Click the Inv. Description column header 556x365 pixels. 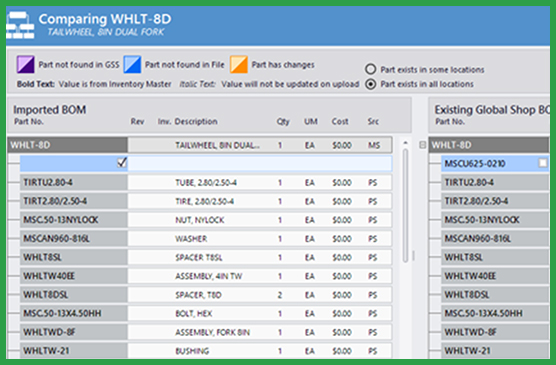click(188, 121)
